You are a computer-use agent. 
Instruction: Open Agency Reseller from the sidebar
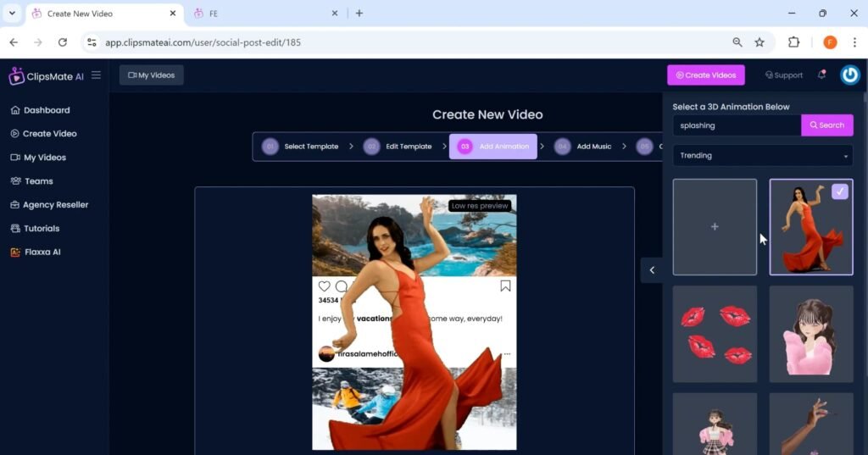[56, 205]
